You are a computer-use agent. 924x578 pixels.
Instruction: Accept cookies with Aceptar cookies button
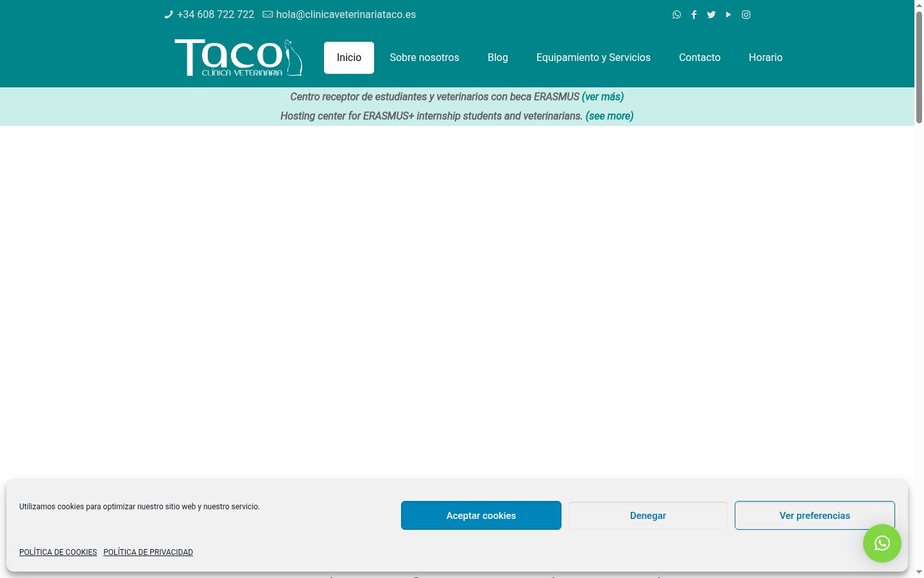(481, 516)
